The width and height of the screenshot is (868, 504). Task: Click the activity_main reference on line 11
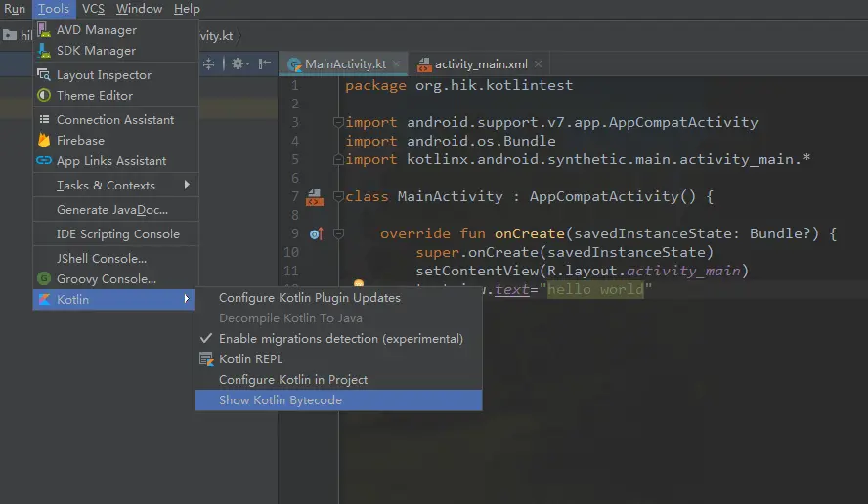coord(683,271)
